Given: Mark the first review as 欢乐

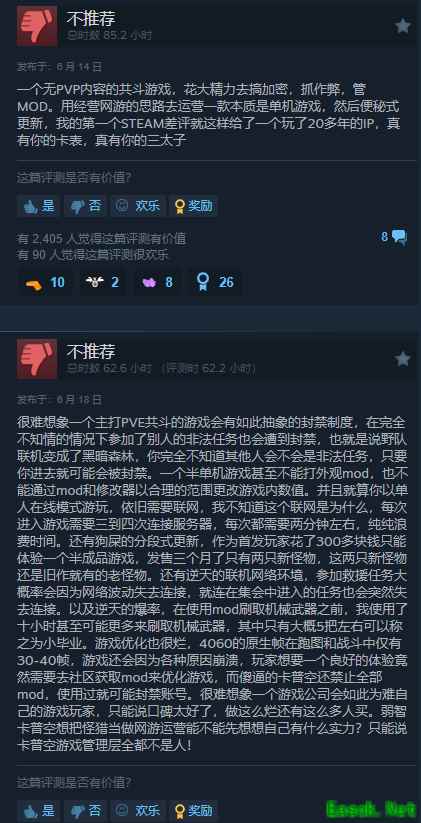Looking at the screenshot, I should 138,206.
